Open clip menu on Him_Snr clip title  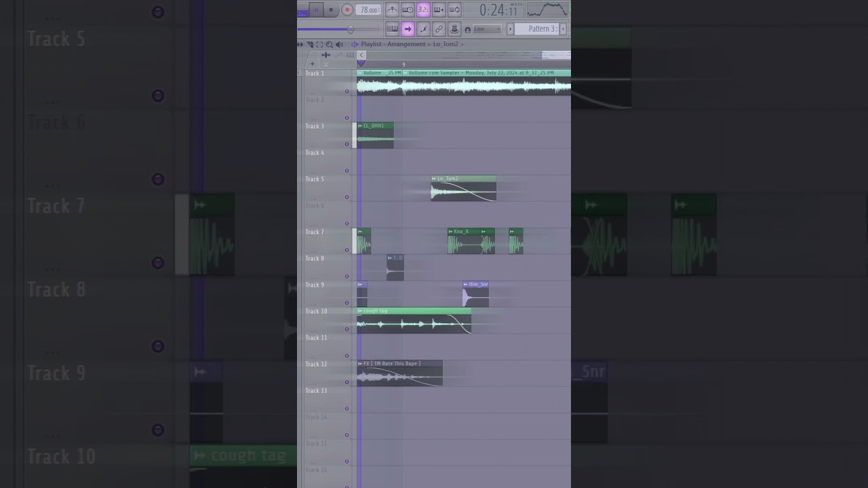point(475,285)
